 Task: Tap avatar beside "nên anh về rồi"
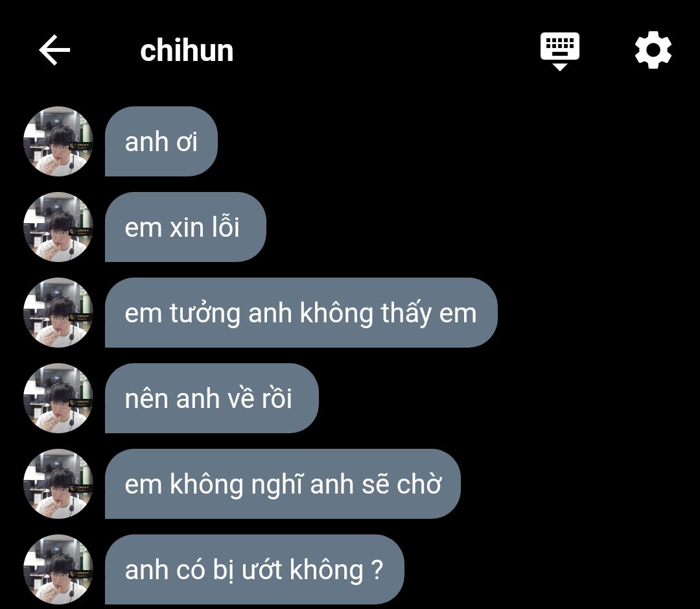point(58,398)
